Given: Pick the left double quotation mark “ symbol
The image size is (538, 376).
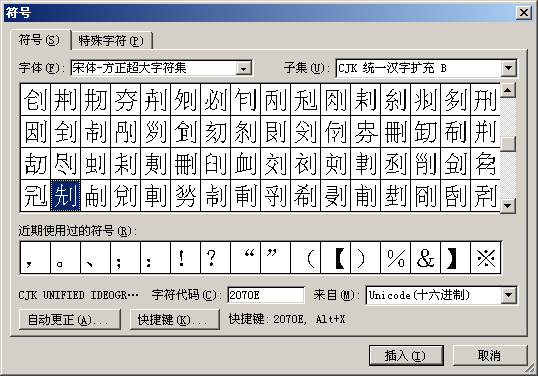Looking at the screenshot, I should [x=245, y=258].
